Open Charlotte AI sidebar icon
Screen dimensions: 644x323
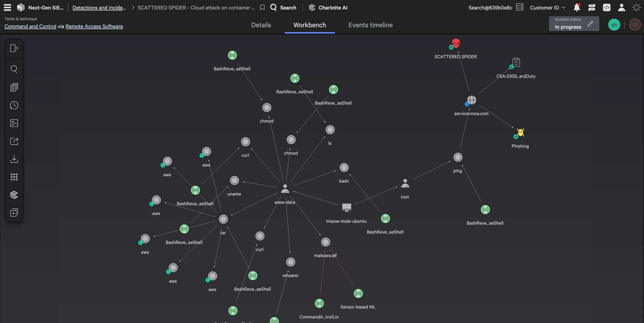[14, 195]
